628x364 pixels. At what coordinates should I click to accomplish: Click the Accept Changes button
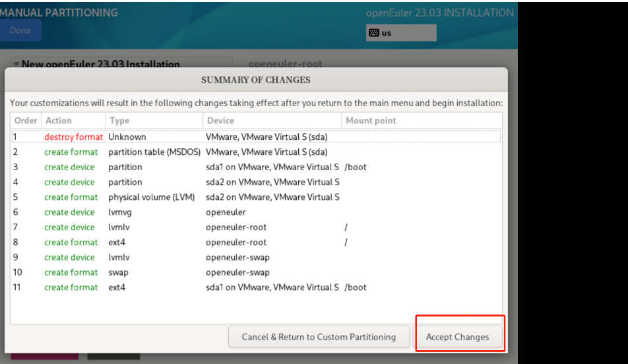(x=457, y=337)
